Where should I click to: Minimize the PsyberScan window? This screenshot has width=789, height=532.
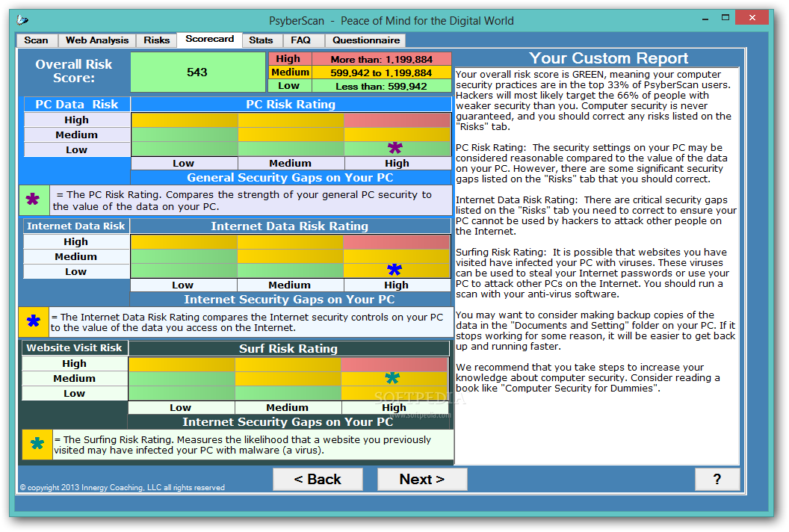click(x=705, y=18)
